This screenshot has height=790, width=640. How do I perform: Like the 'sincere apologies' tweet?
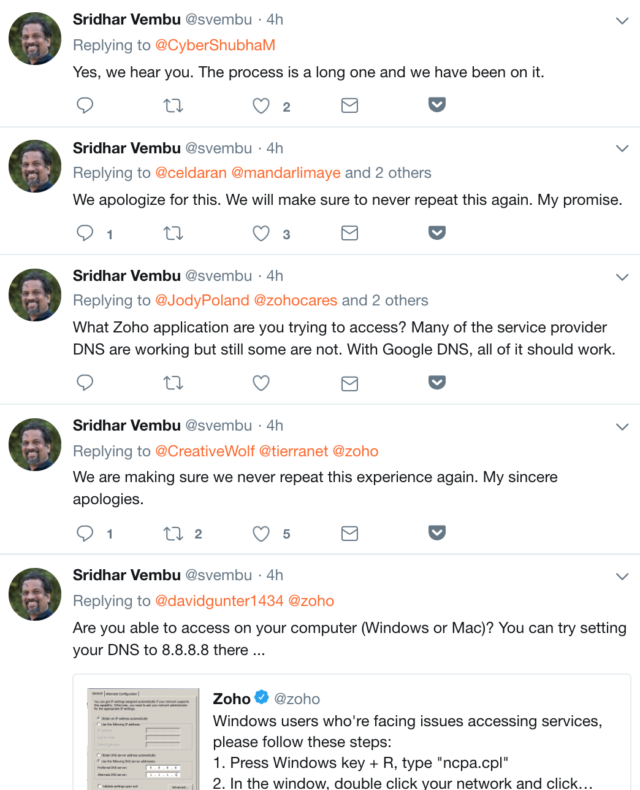pos(261,533)
